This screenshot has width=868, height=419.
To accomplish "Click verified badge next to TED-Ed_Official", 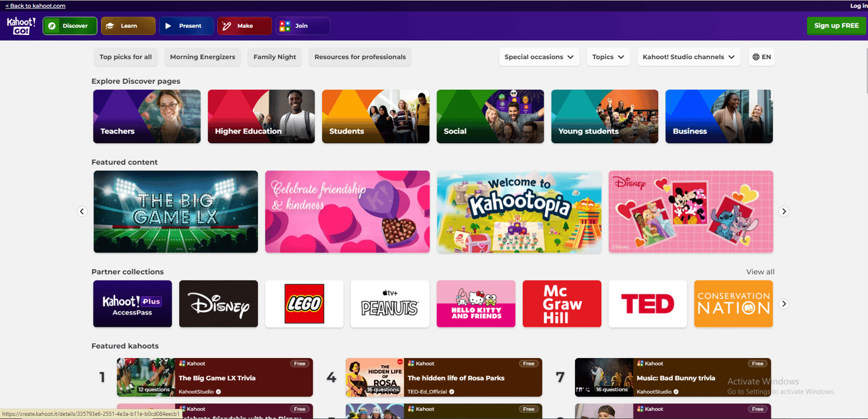I will pyautogui.click(x=452, y=392).
